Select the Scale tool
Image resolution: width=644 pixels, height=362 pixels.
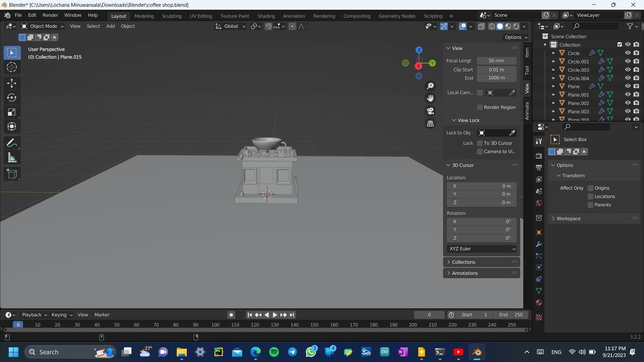point(12,112)
